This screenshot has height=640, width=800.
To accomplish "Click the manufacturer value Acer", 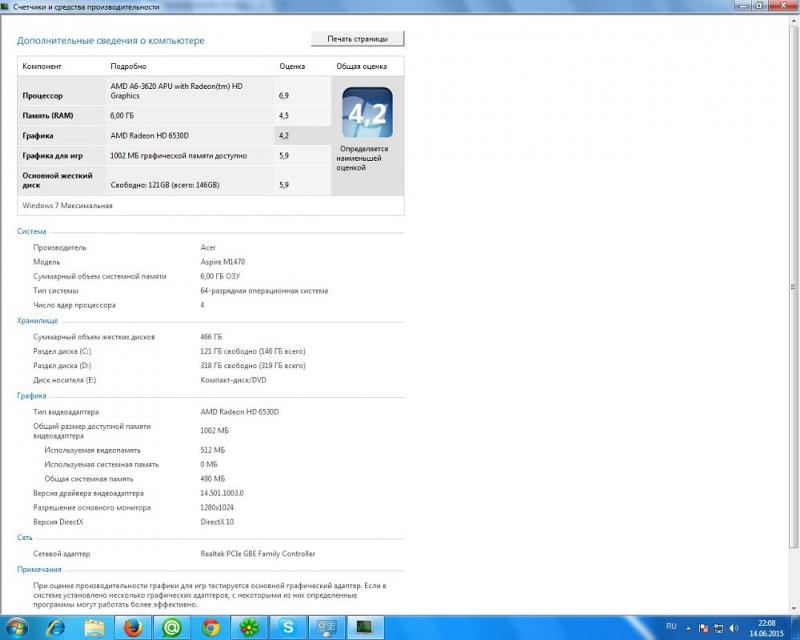I will pyautogui.click(x=208, y=248).
